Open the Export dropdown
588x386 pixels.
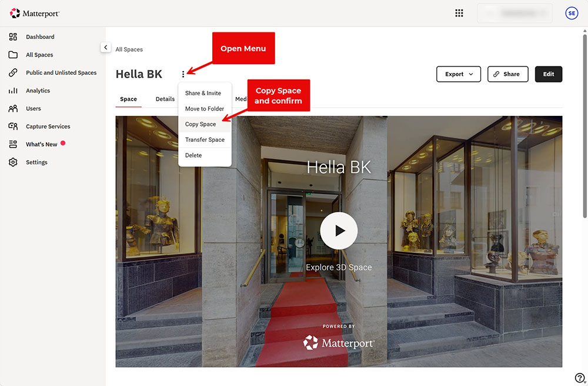(458, 74)
